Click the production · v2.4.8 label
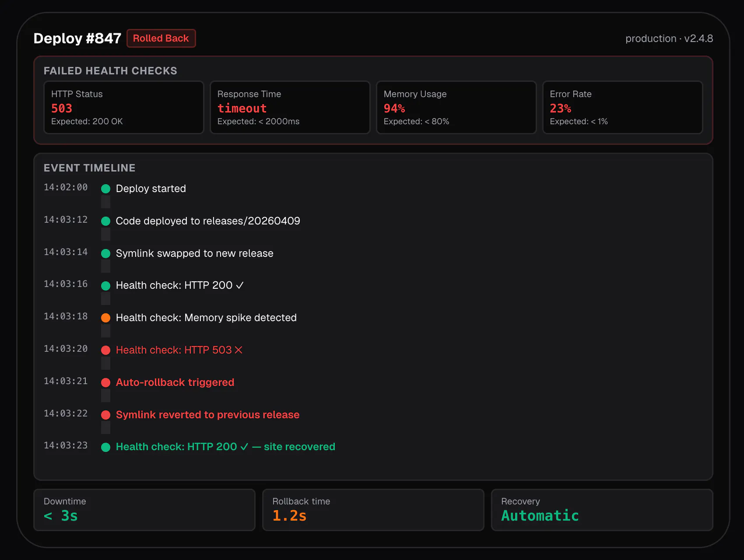The width and height of the screenshot is (744, 560). tap(669, 38)
